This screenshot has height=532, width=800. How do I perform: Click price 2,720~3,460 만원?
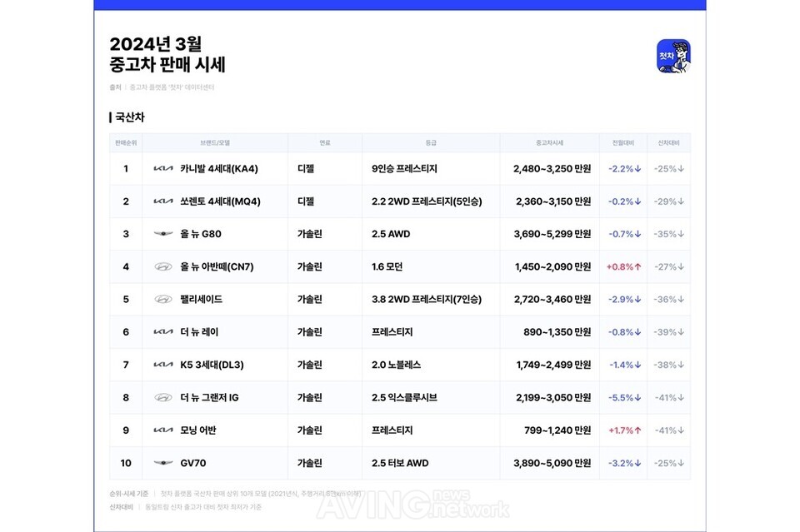[x=552, y=299]
